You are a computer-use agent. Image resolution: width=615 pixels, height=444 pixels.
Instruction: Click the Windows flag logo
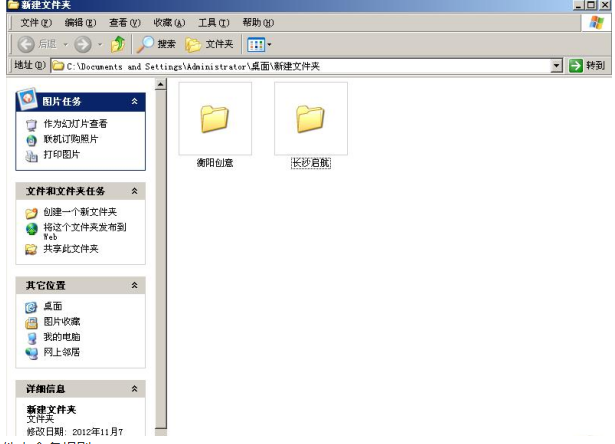[597, 22]
